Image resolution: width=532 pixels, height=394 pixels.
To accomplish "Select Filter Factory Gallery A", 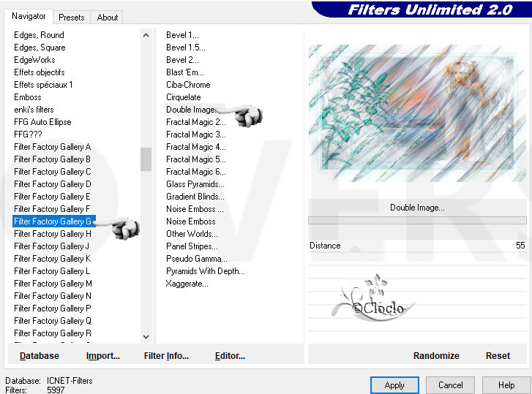I will pyautogui.click(x=52, y=147).
